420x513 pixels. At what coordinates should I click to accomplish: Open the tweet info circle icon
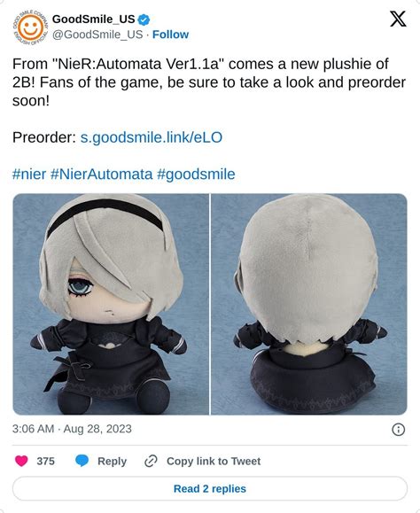coord(398,429)
